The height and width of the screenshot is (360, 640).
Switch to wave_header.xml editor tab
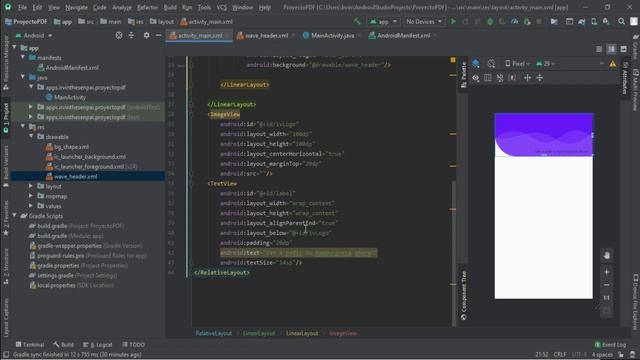coord(266,36)
